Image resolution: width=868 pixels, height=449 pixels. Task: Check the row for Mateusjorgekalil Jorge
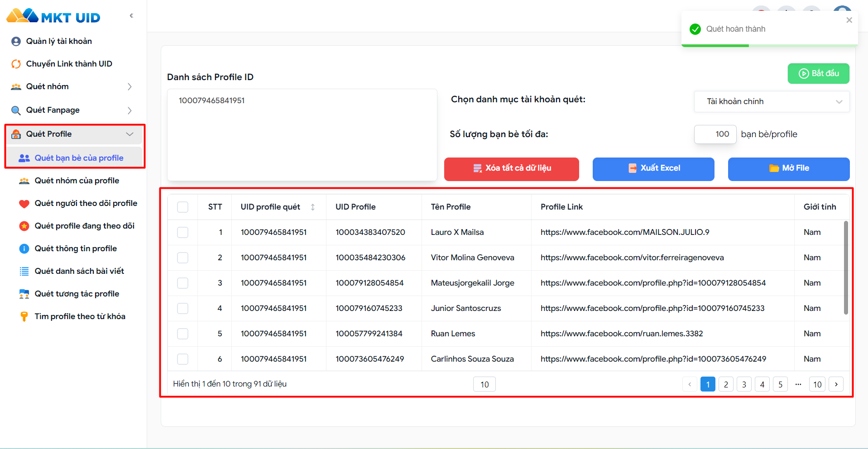point(182,283)
